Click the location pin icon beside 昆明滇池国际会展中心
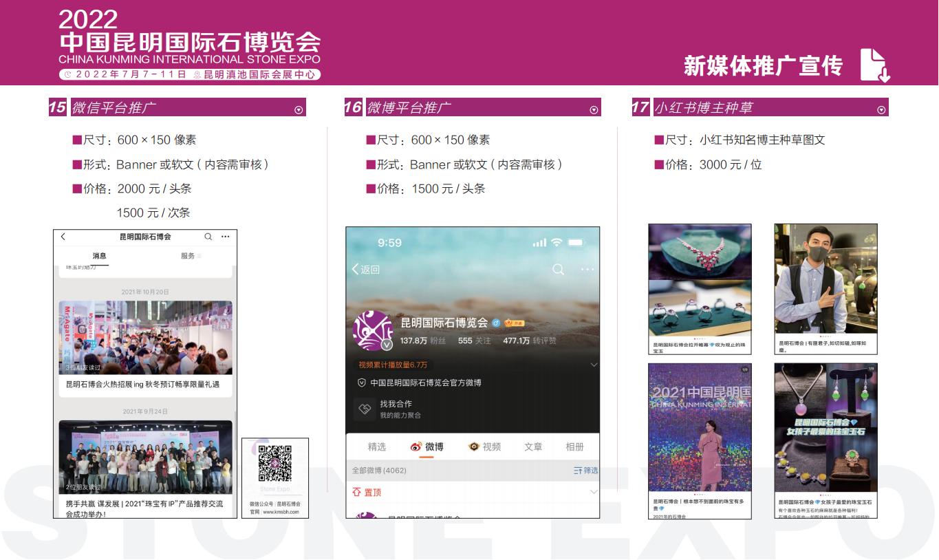 (x=197, y=74)
